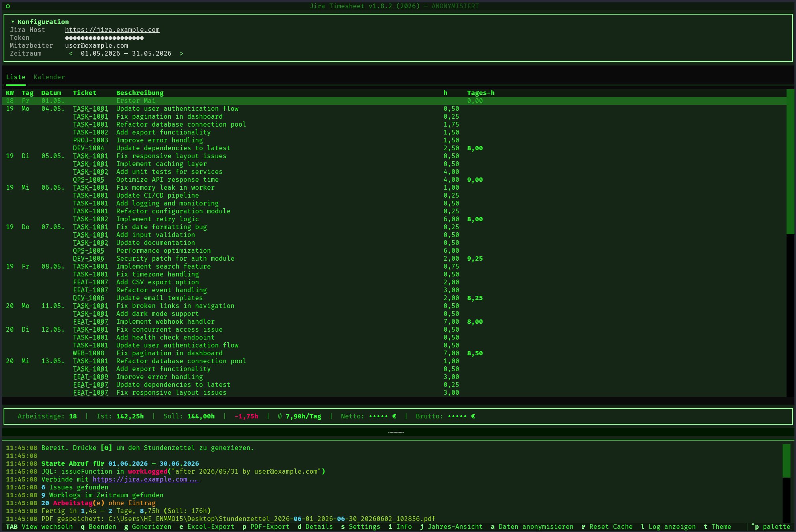Open ticket FEAT-1009 Improve error handling
The height and width of the screenshot is (532, 796).
pyautogui.click(x=91, y=377)
